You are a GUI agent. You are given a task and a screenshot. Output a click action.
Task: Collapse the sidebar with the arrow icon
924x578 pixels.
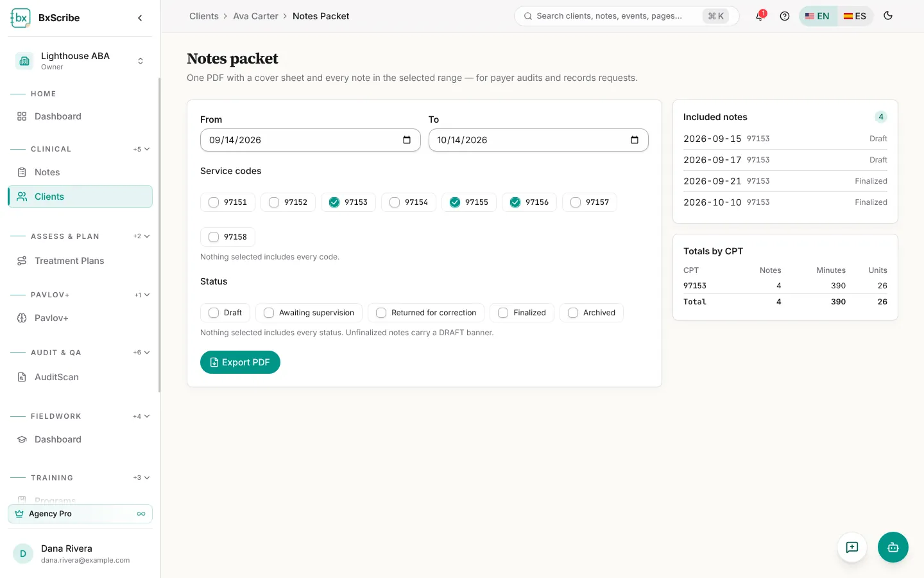tap(140, 18)
